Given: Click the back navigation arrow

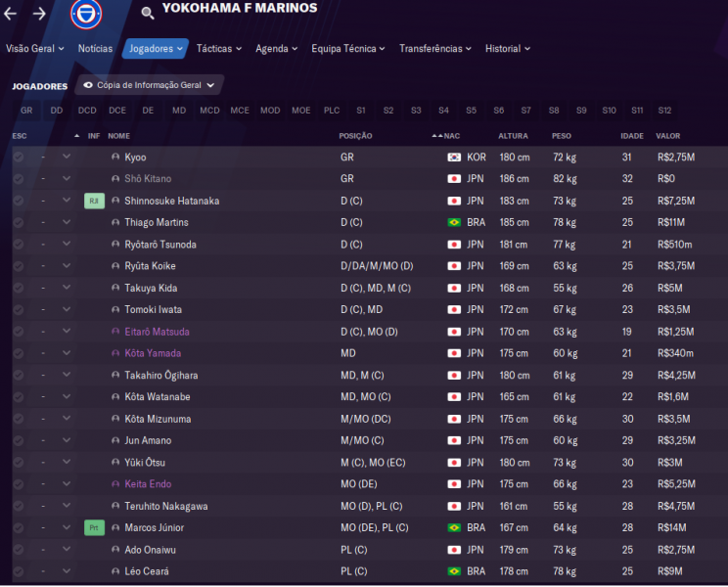Looking at the screenshot, I should (11, 14).
